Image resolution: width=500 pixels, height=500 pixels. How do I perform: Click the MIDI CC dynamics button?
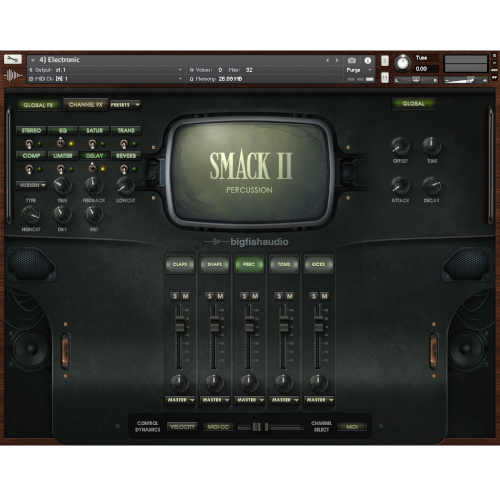(218, 427)
